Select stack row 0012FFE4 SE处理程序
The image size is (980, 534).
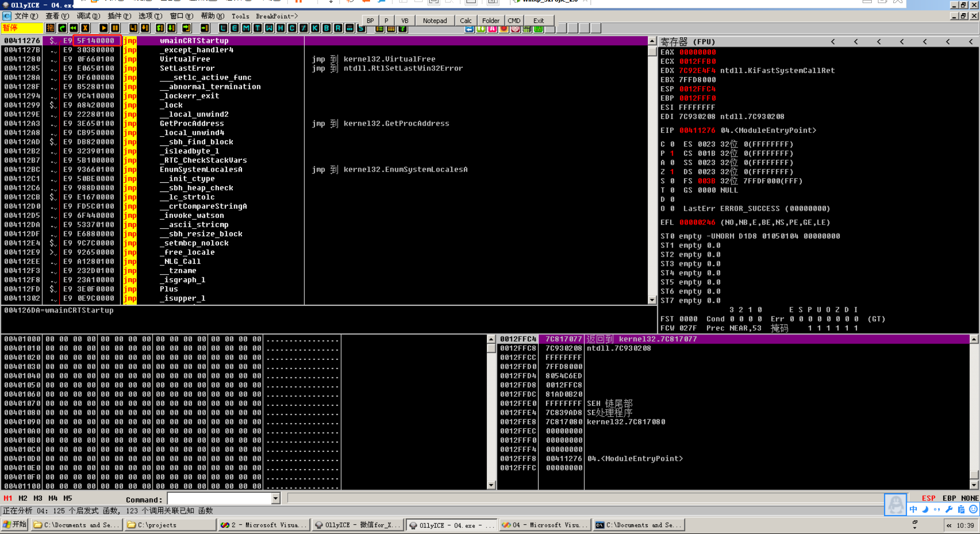(732, 412)
